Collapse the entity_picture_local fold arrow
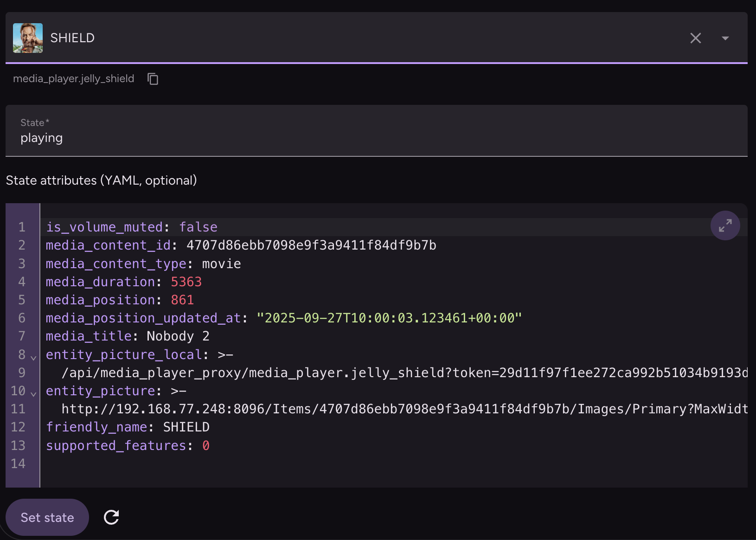 [x=33, y=358]
